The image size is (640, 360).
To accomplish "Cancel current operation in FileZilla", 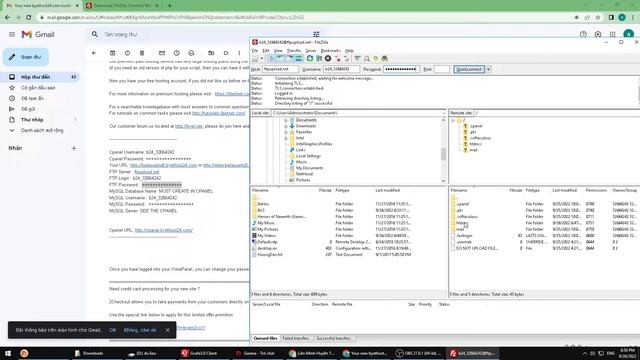I will click(x=328, y=59).
